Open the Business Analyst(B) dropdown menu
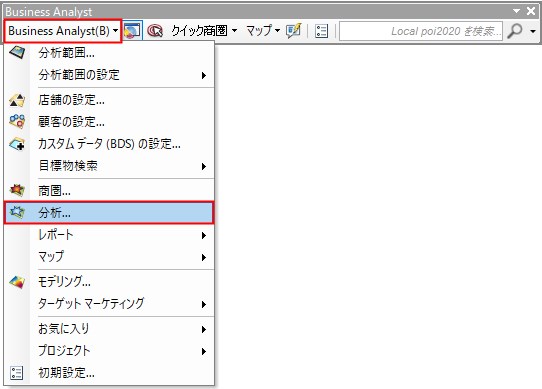The height and width of the screenshot is (389, 542). click(63, 31)
